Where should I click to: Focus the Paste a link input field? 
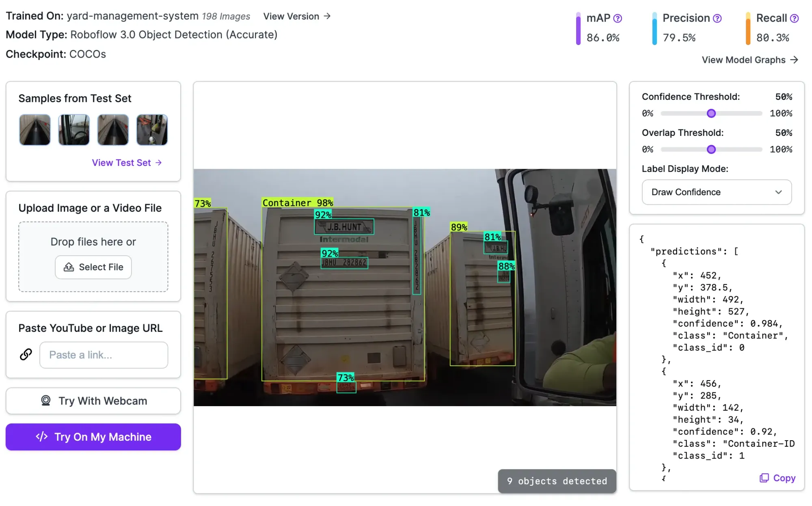click(104, 355)
